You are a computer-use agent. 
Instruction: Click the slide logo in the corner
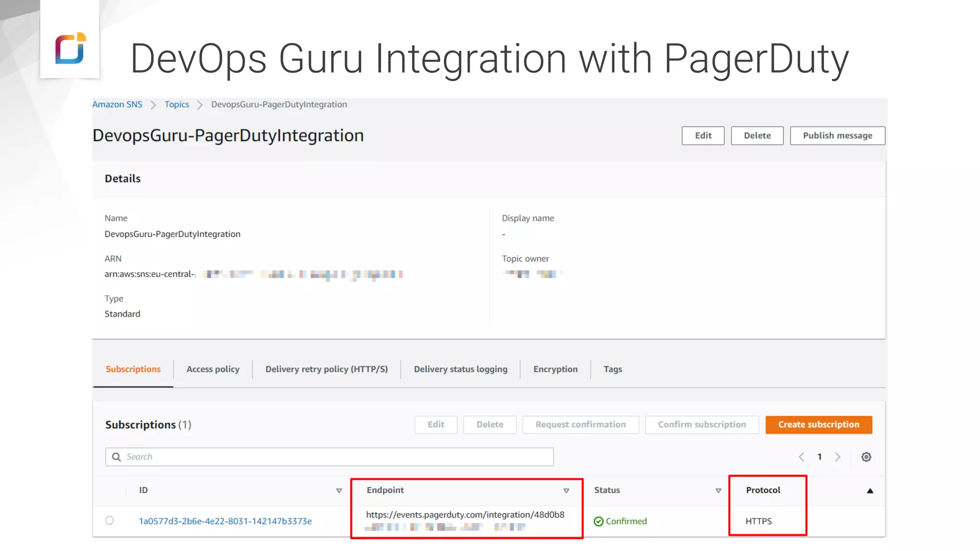coord(70,48)
